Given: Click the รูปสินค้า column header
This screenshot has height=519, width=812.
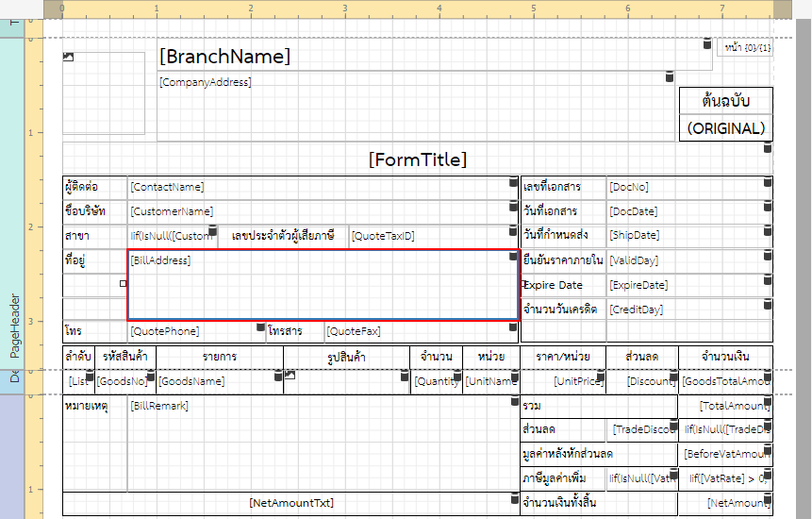Looking at the screenshot, I should click(x=346, y=357).
